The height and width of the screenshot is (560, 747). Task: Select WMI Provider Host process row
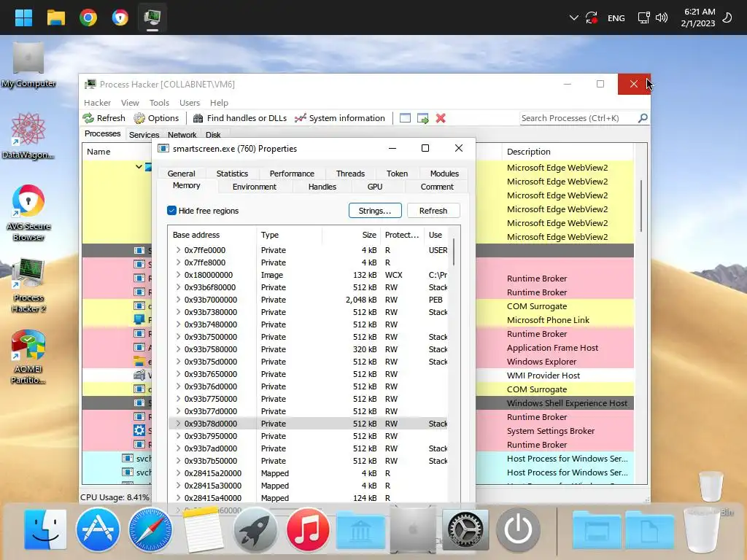pos(357,376)
